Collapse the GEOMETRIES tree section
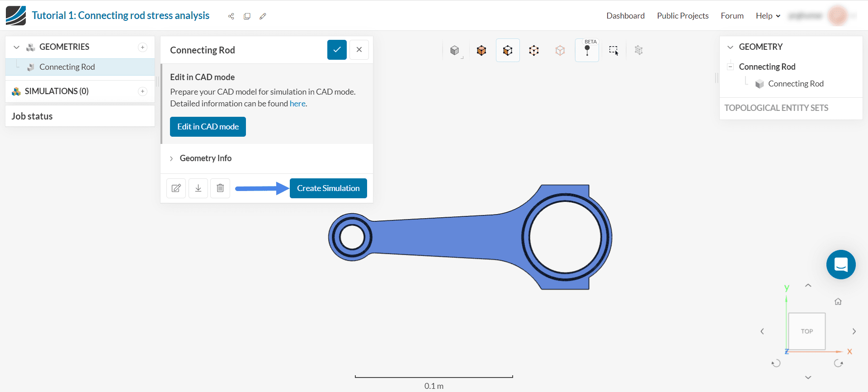Viewport: 868px width, 392px height. coord(17,47)
